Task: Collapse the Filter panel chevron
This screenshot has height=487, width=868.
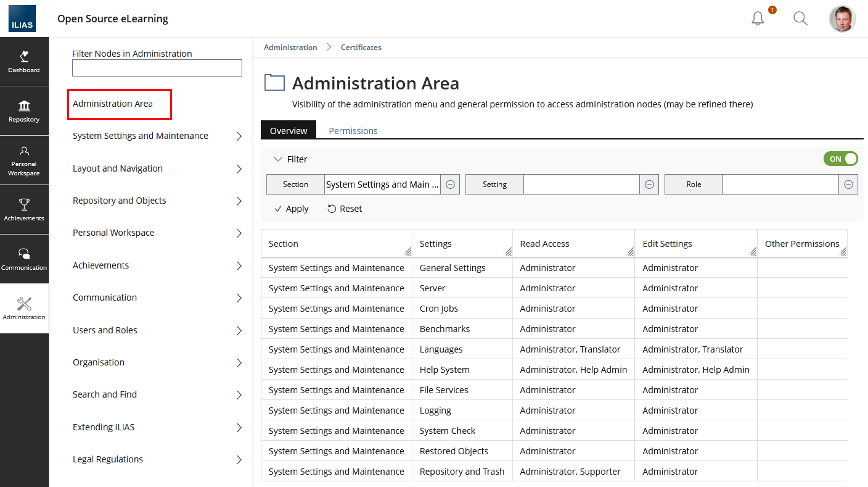Action: [278, 159]
